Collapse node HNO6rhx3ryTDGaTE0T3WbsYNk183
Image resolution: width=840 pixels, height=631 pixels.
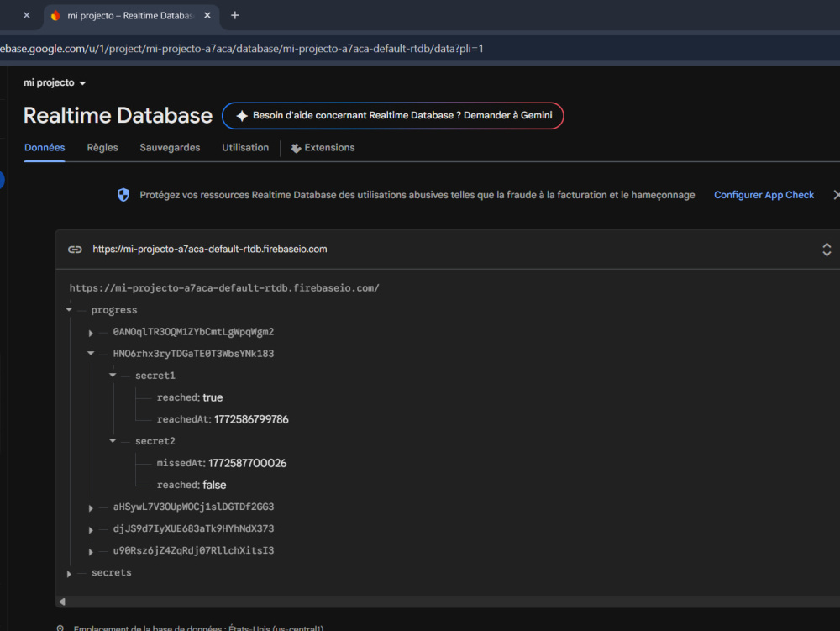[x=91, y=354]
